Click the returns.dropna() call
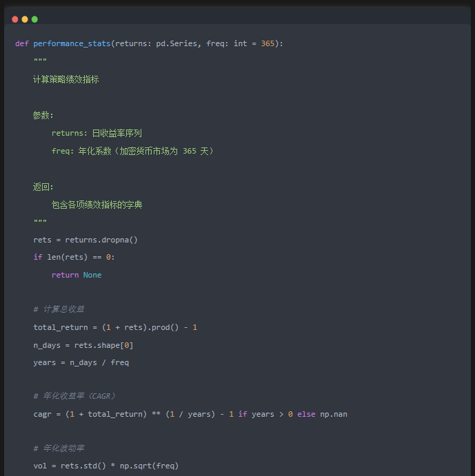This screenshot has width=475, height=476. click(101, 240)
